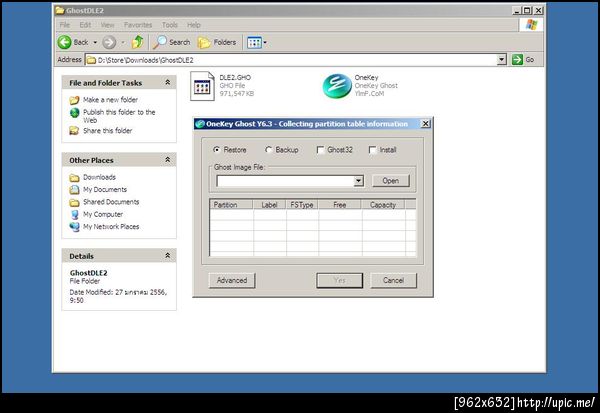
Task: Click the Partition column header
Action: point(231,205)
